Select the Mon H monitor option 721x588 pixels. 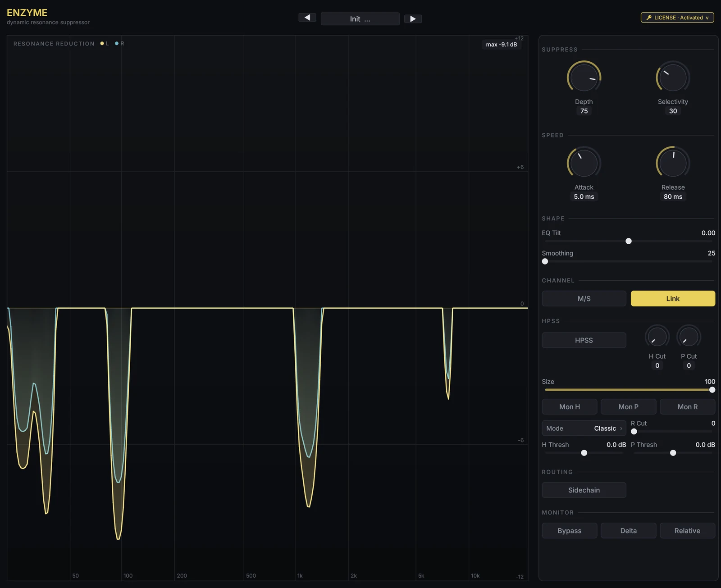click(570, 406)
